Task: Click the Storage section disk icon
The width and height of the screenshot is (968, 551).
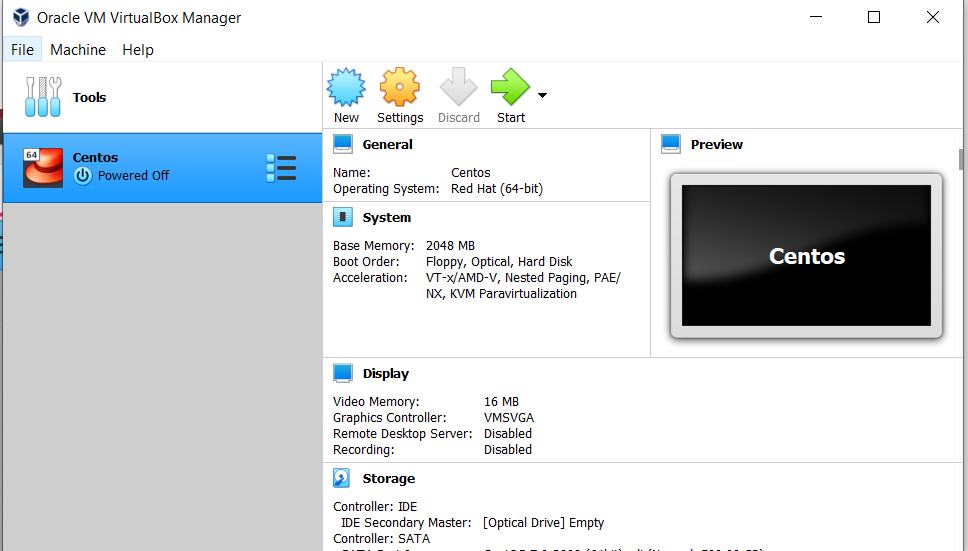Action: [342, 478]
